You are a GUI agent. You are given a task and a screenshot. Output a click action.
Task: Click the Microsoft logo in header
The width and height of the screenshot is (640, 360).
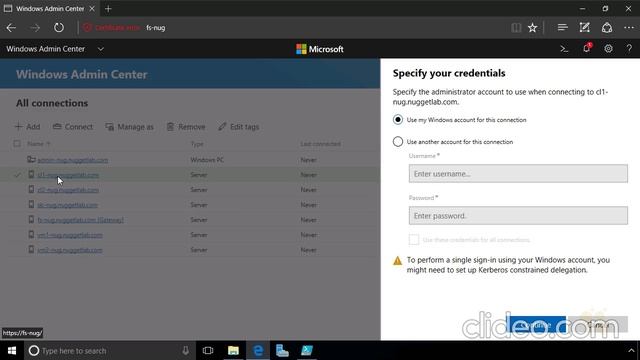tap(320, 49)
